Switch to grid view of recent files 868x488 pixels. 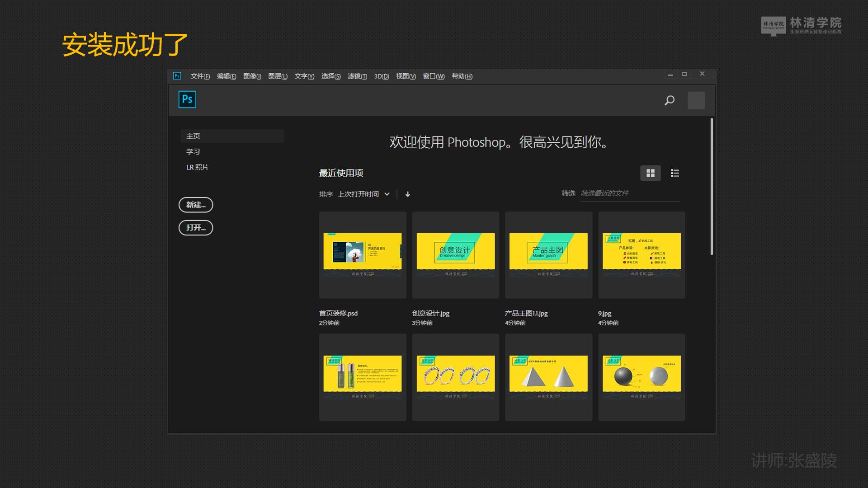(650, 173)
